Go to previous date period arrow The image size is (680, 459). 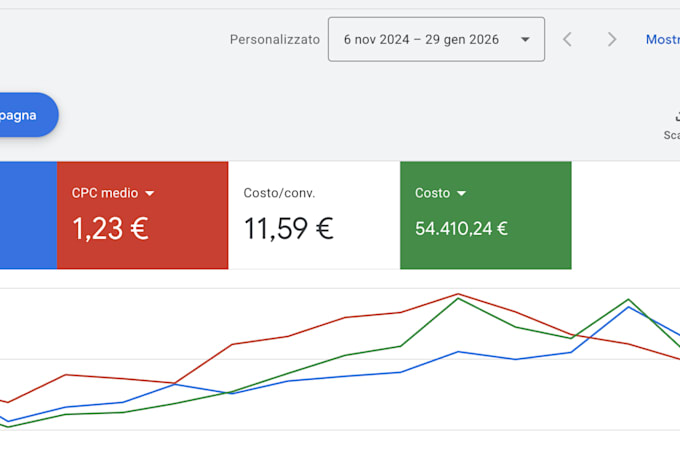[567, 39]
